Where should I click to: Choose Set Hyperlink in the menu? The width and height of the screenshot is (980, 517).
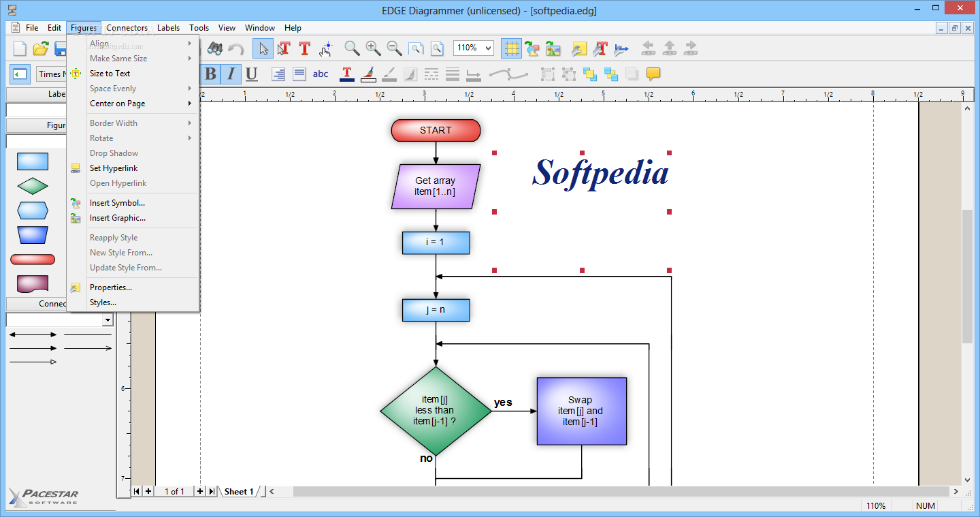click(133, 168)
